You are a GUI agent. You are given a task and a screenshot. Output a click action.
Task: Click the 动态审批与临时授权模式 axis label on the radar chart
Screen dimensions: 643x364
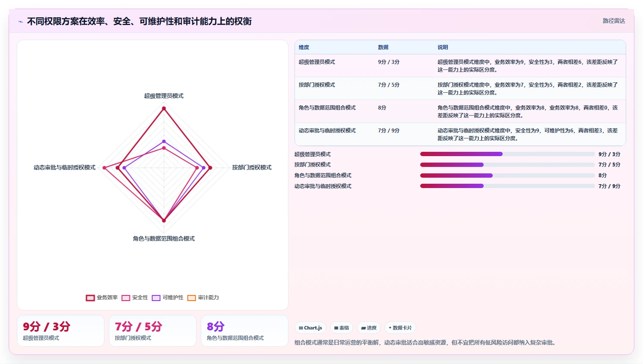pos(64,167)
